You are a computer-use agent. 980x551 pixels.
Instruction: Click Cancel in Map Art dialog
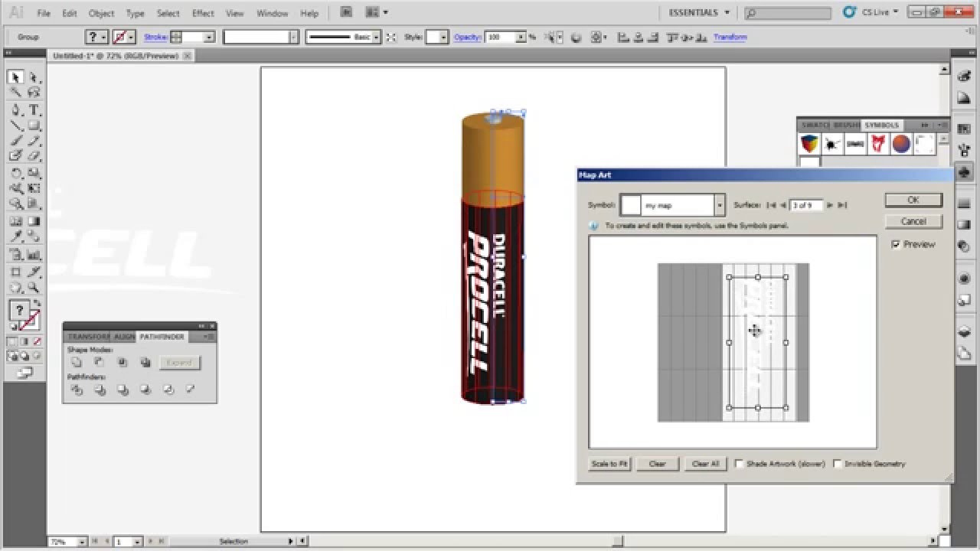(x=913, y=221)
